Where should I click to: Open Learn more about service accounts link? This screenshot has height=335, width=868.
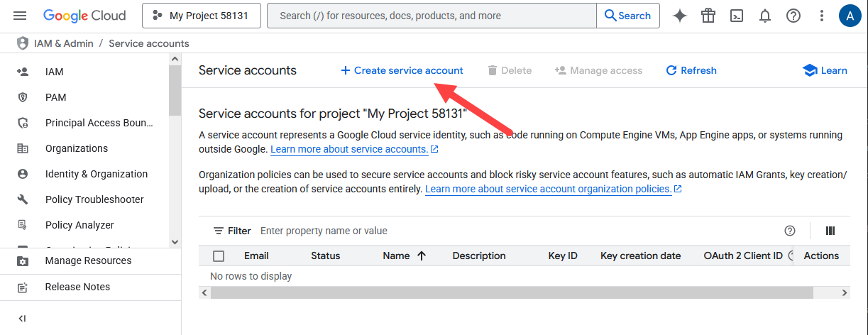point(349,149)
